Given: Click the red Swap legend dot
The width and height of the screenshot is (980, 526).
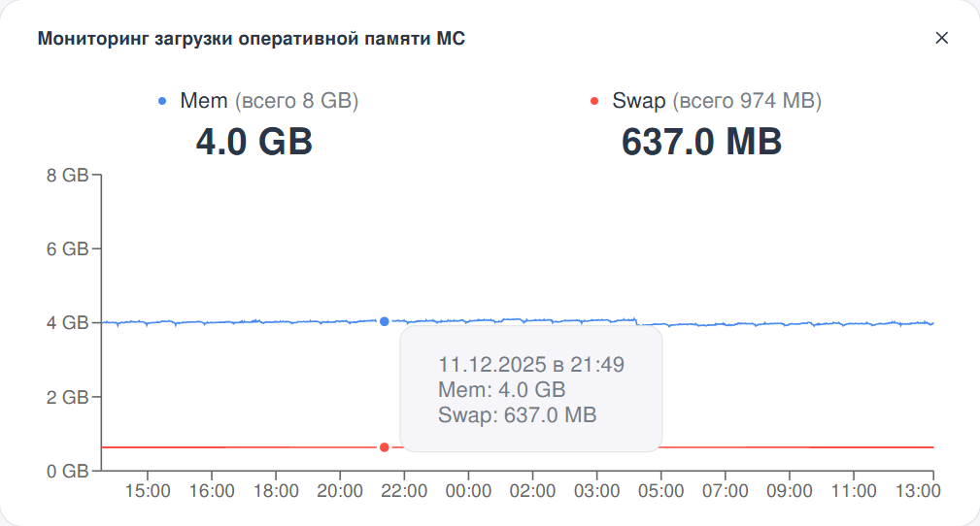Looking at the screenshot, I should (x=594, y=101).
